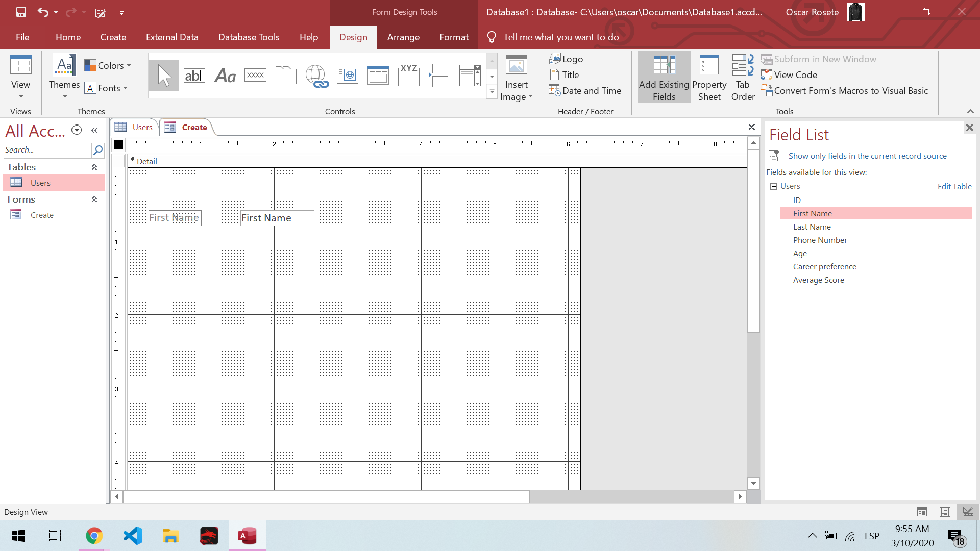Select the Label control tool
Image resolution: width=980 pixels, height=551 pixels.
click(225, 76)
